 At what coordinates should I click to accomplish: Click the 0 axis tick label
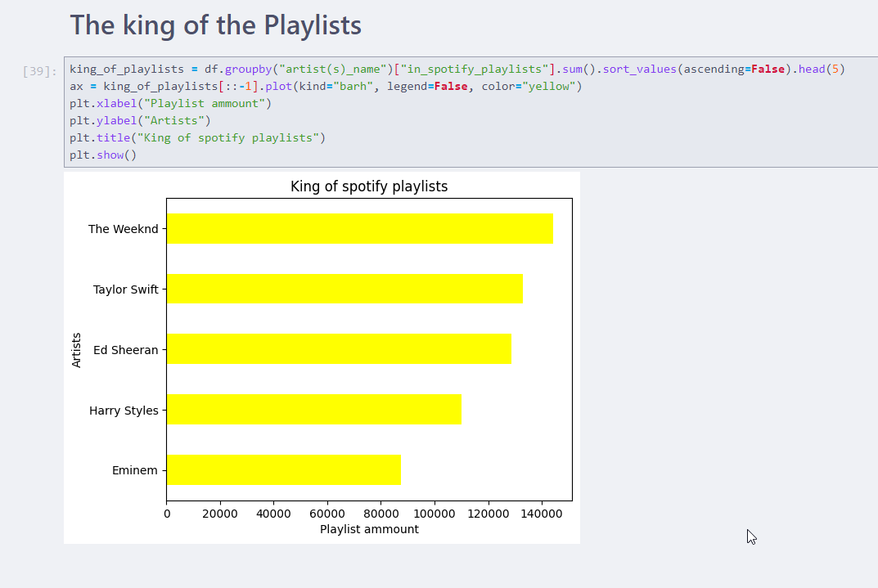pyautogui.click(x=167, y=513)
